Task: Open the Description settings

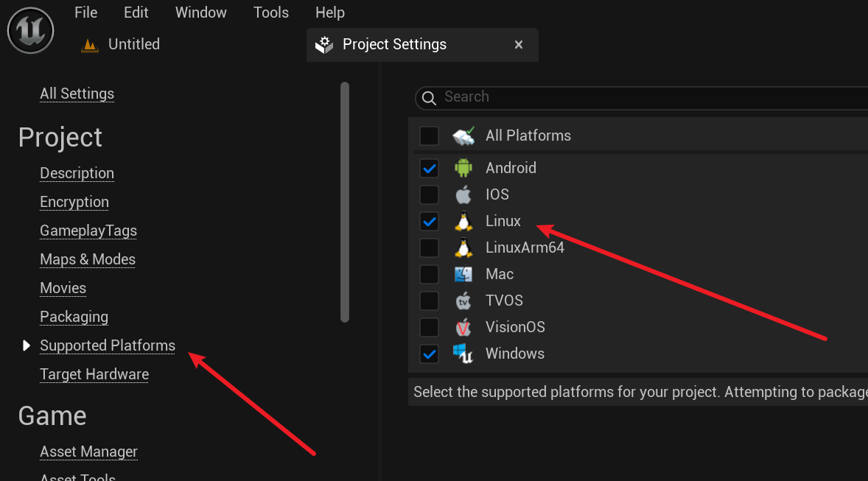Action: click(77, 173)
